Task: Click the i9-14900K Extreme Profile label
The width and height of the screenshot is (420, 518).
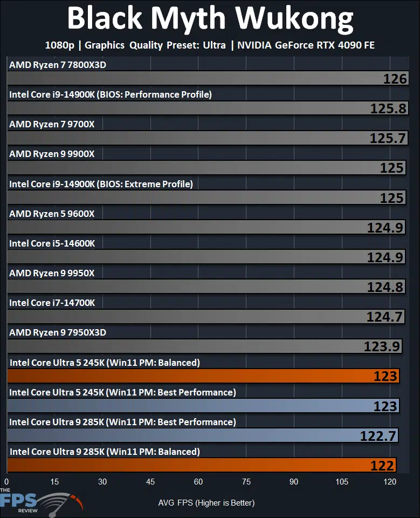Action: click(101, 184)
